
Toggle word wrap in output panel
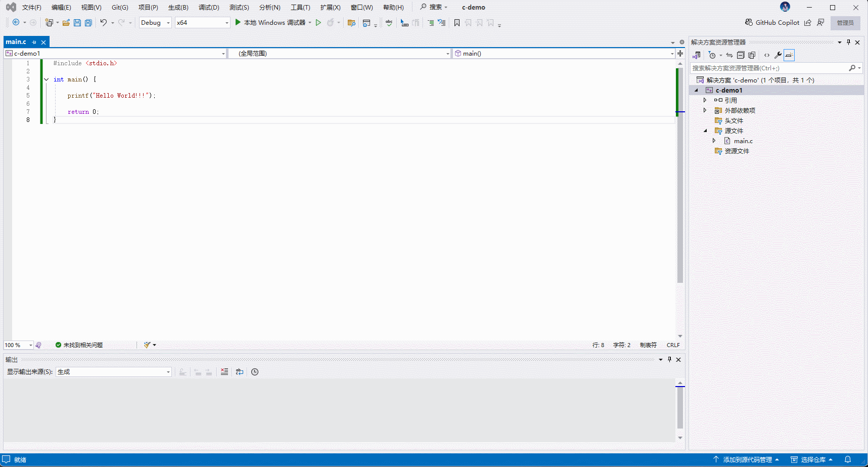click(240, 372)
